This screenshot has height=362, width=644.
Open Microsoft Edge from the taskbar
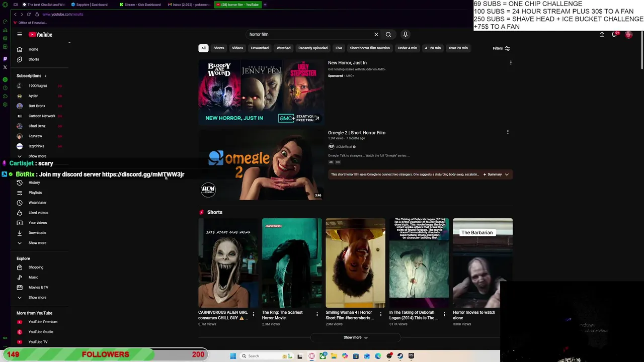(x=378, y=356)
